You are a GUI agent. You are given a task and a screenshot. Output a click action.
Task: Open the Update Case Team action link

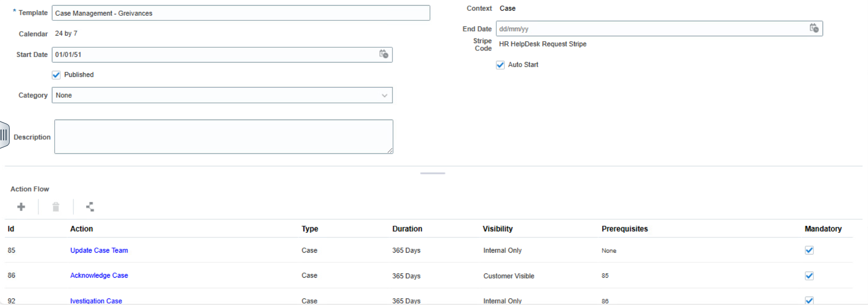[99, 250]
